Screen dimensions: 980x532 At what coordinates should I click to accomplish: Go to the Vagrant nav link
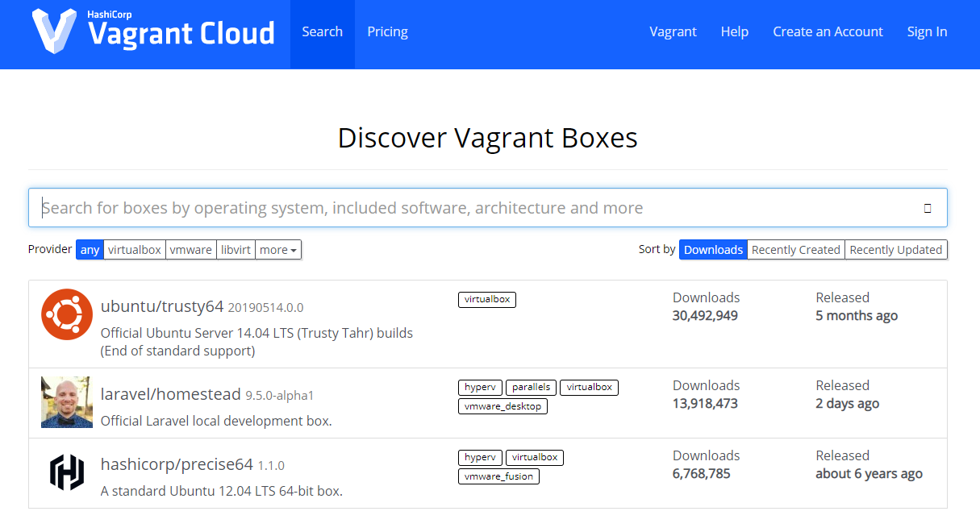[x=673, y=32]
